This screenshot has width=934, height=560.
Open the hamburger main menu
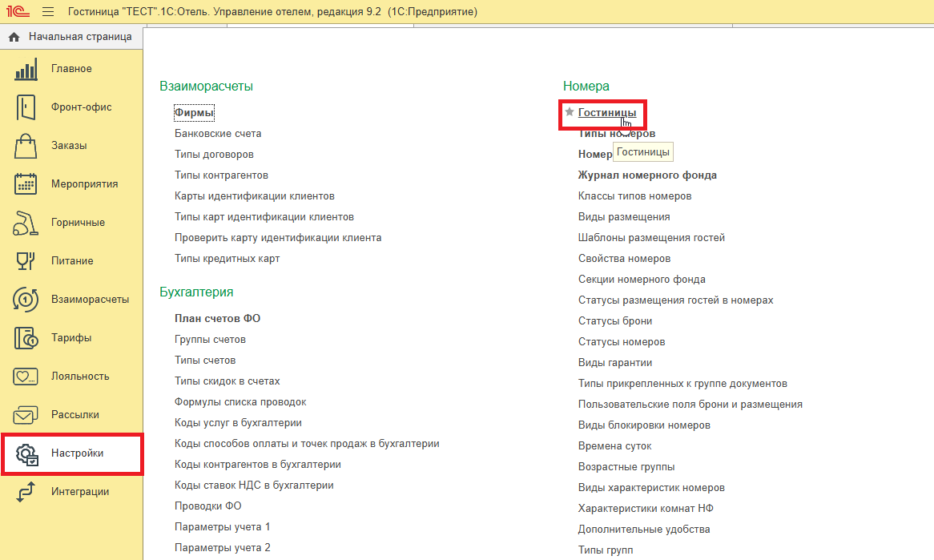pyautogui.click(x=48, y=12)
